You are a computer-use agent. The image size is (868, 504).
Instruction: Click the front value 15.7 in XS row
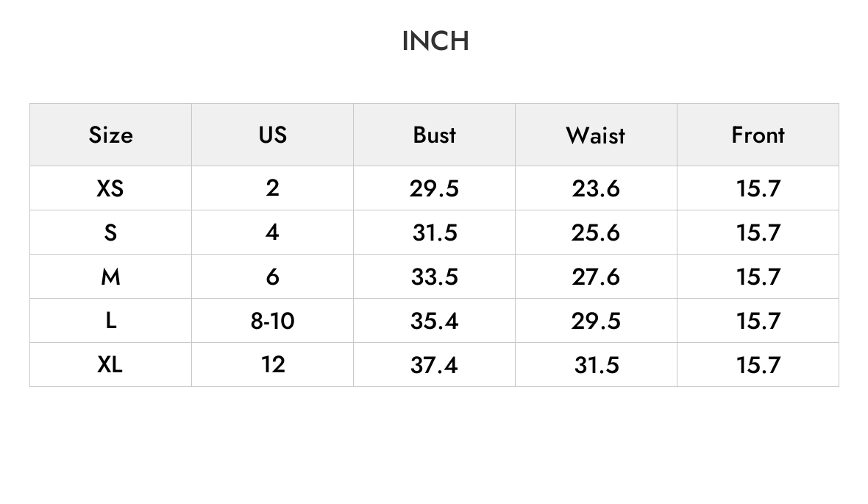click(x=758, y=188)
